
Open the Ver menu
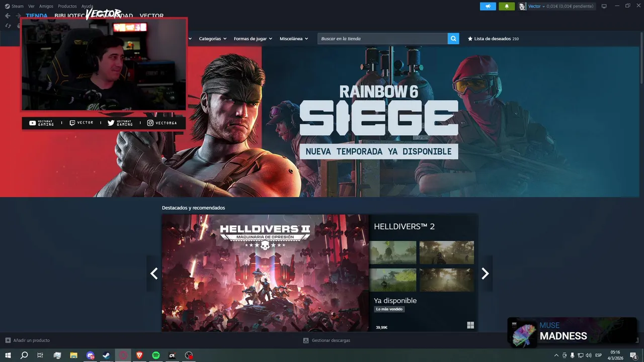tap(31, 6)
